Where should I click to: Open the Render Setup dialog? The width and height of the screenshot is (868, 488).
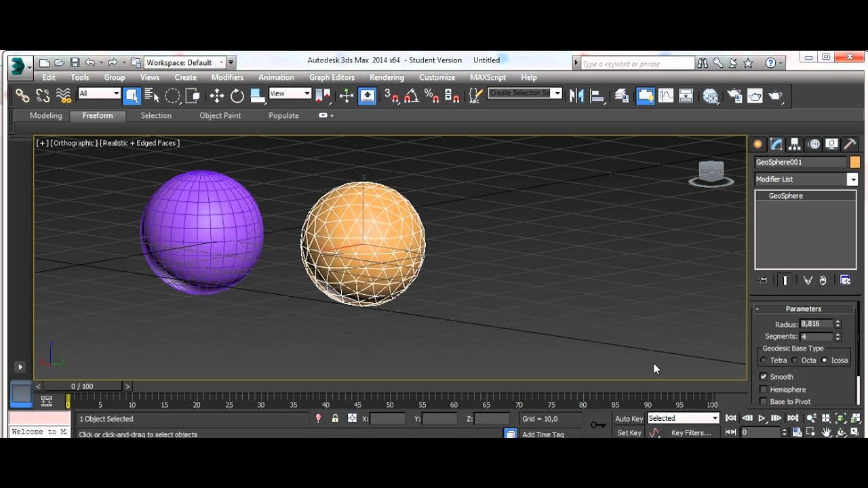click(734, 96)
